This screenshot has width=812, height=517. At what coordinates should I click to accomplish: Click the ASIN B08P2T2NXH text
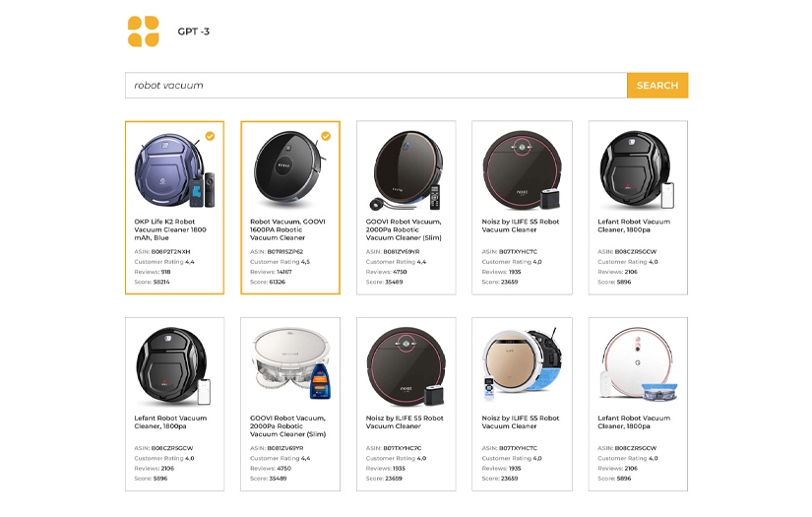[x=162, y=252]
